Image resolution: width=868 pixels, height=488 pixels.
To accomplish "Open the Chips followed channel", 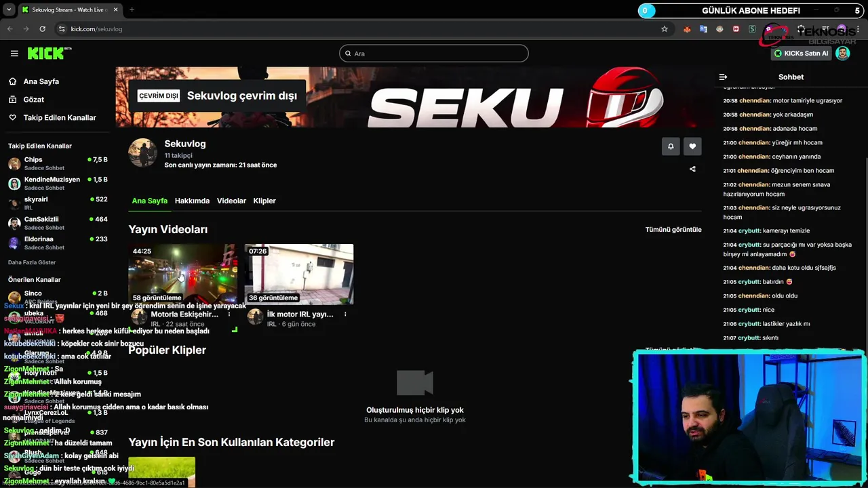I will click(x=58, y=163).
